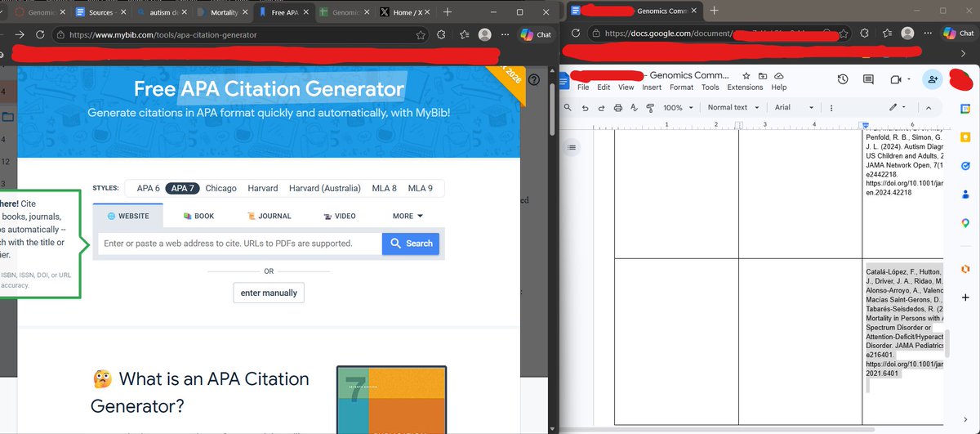Open the Google Docs Tools menu
Screen dimensions: 980x434
(710, 87)
